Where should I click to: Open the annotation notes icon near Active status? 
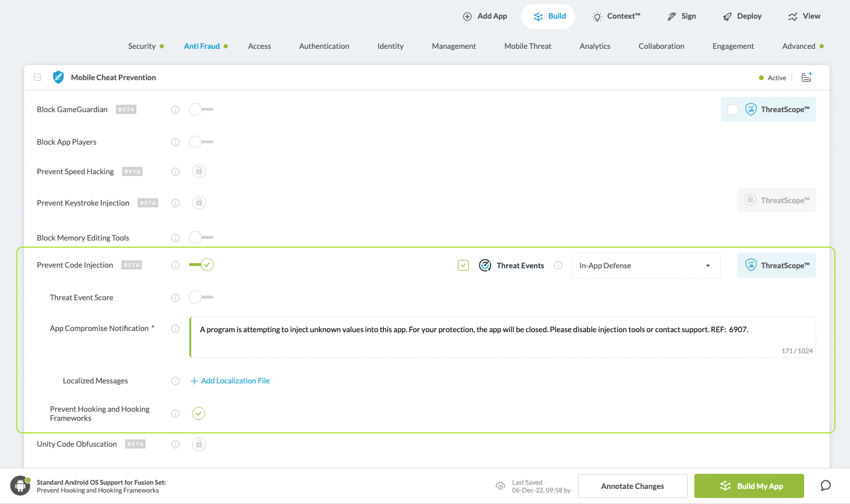tap(807, 77)
